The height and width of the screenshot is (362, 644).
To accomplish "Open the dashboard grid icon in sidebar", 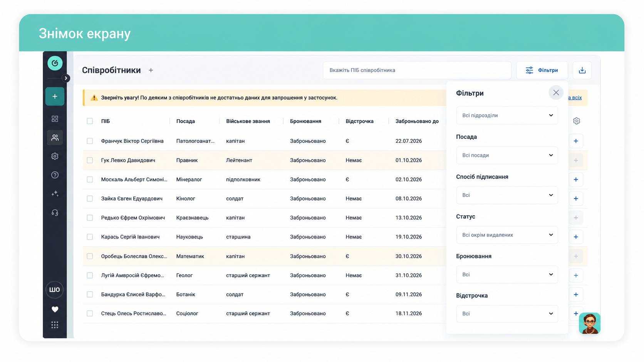I will tap(55, 119).
